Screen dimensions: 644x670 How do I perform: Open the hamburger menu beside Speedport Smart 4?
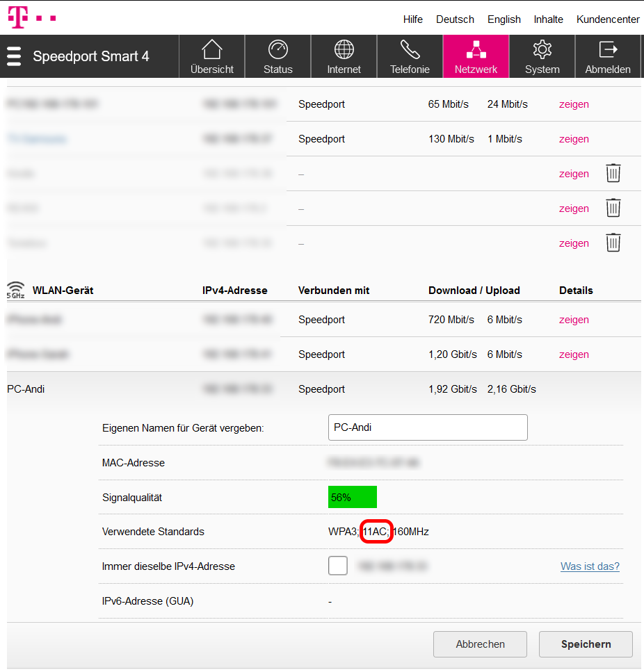[14, 56]
